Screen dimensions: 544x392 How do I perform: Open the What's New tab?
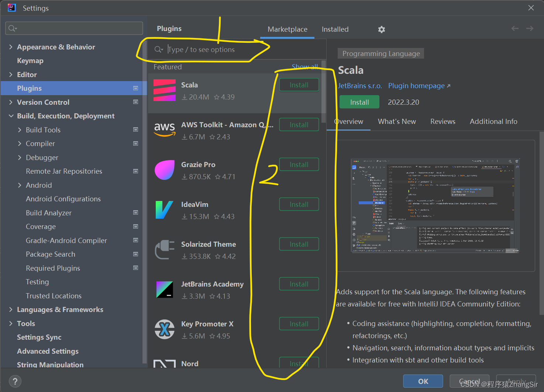pyautogui.click(x=397, y=121)
